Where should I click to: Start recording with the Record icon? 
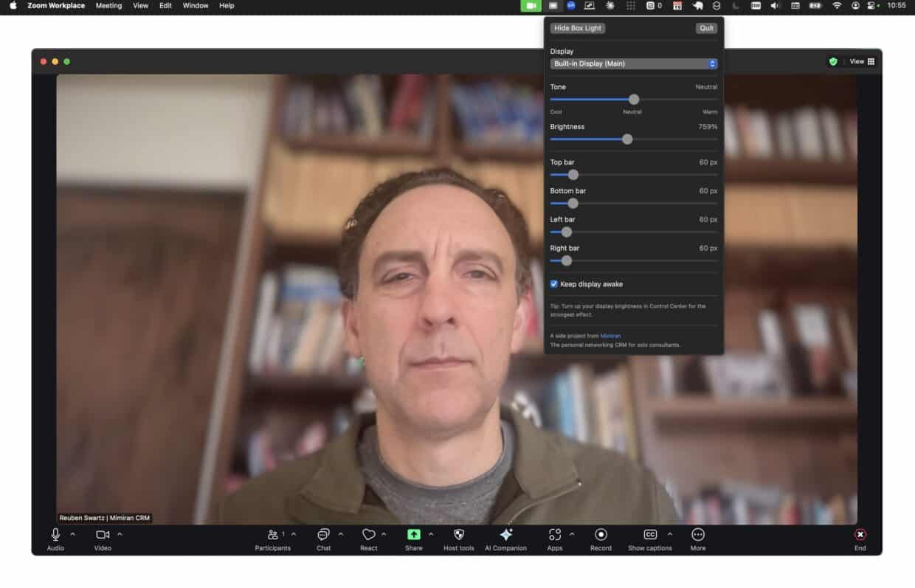(601, 535)
